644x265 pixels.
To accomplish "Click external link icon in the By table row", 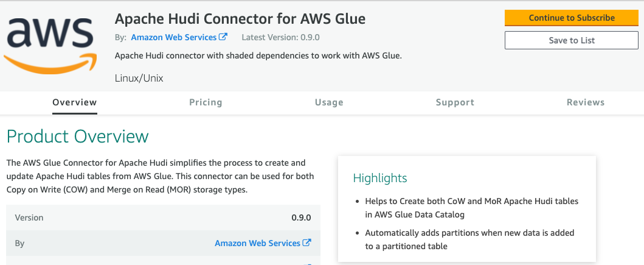I will click(x=307, y=243).
